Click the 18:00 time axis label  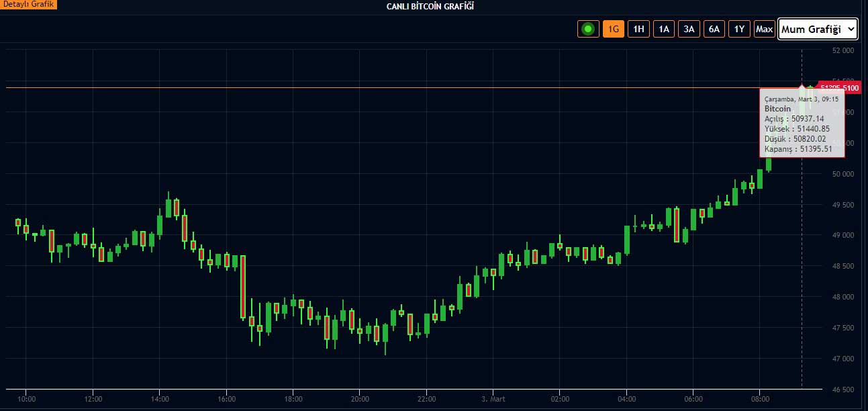[293, 399]
